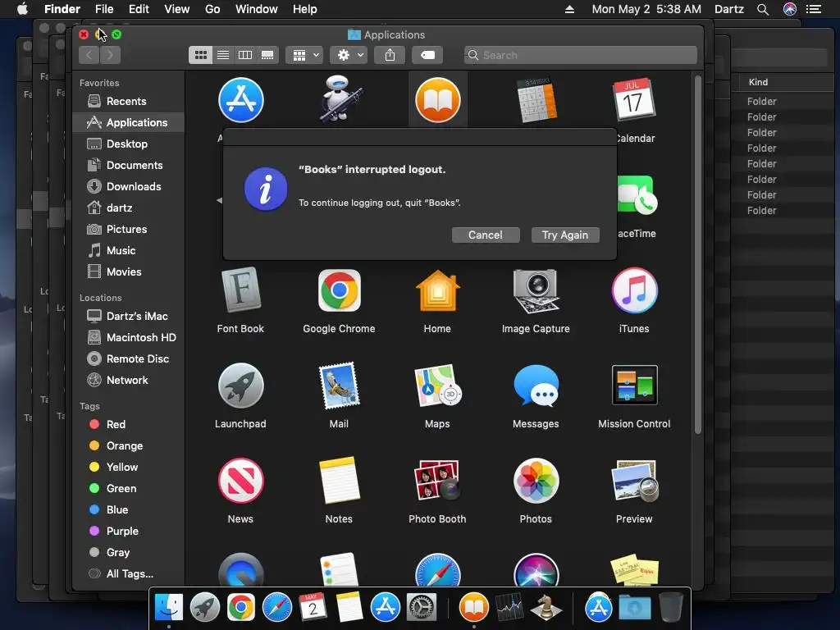Select Macintosh HD in sidebar

click(129, 337)
